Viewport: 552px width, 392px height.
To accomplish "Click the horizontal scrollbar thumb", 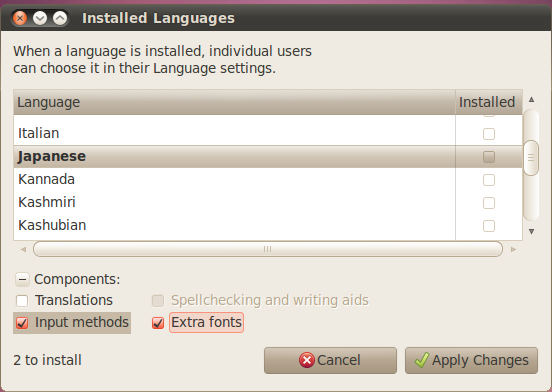I will [268, 249].
